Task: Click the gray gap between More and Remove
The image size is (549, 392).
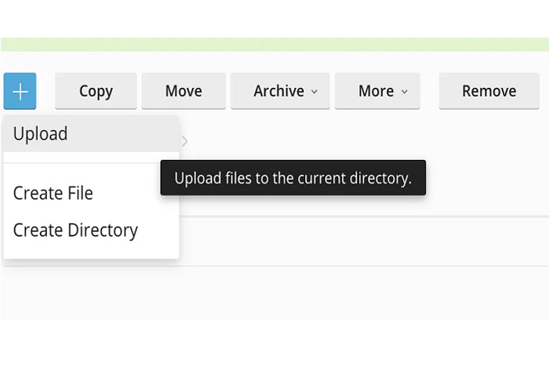Action: 429,91
